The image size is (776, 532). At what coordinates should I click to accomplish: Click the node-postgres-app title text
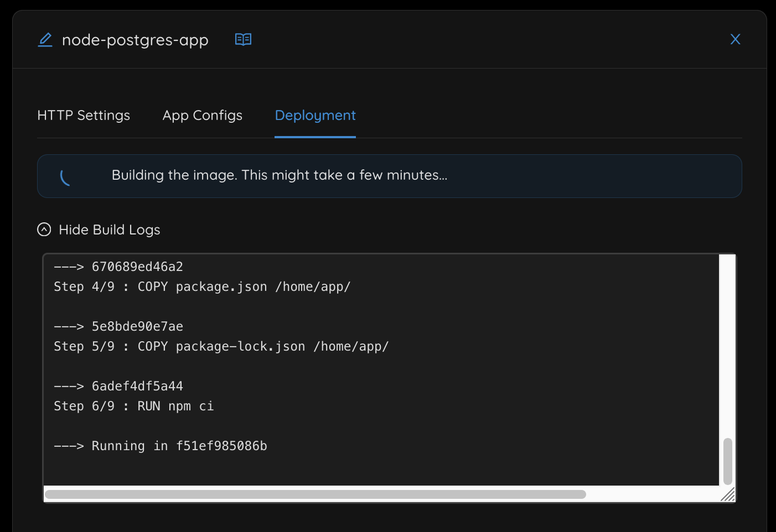[x=136, y=39]
